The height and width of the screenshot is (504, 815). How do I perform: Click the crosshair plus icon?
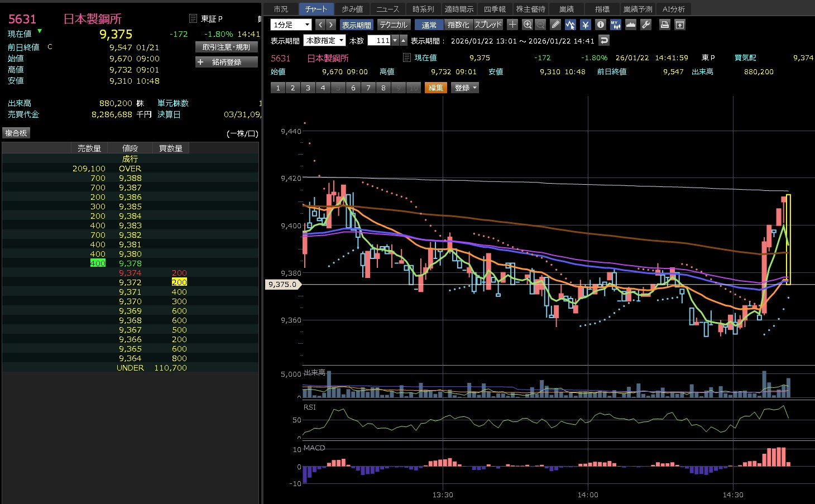(x=512, y=25)
